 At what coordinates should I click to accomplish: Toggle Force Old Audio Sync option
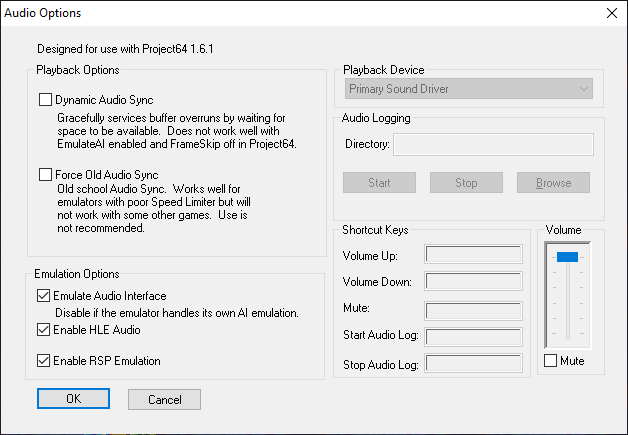pyautogui.click(x=45, y=175)
